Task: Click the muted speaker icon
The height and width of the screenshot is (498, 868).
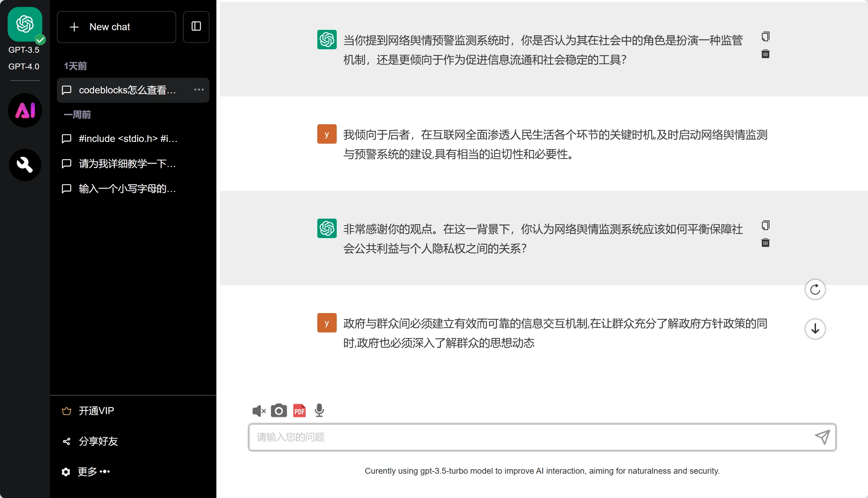Action: coord(259,411)
